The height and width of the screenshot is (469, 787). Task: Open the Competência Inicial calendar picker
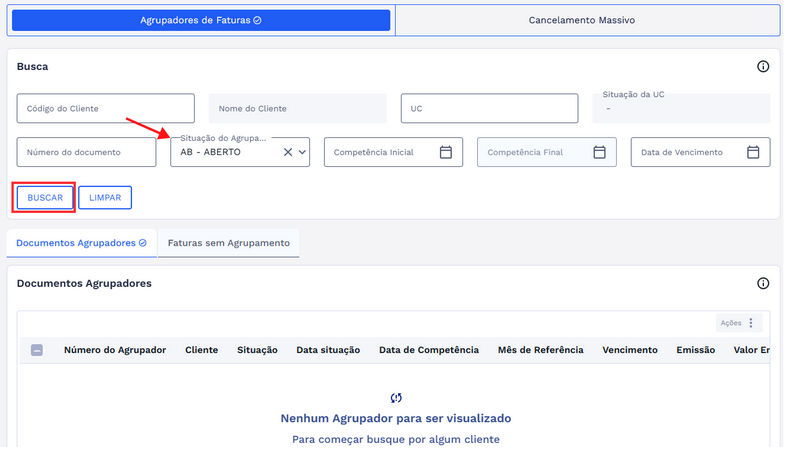coord(446,152)
